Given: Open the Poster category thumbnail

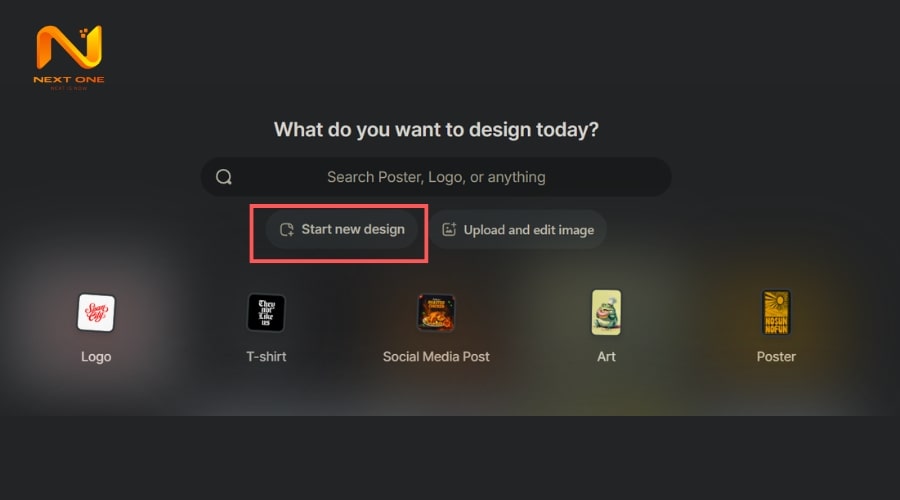Looking at the screenshot, I should coord(776,312).
